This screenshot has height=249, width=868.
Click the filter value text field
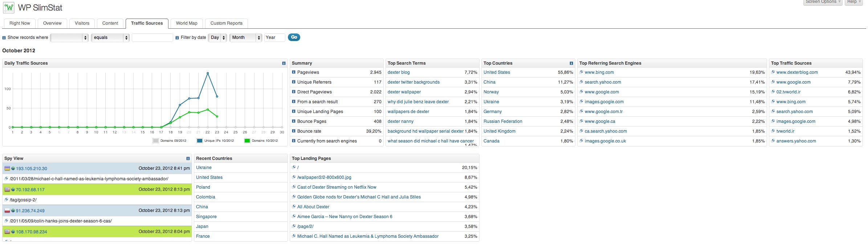[152, 37]
